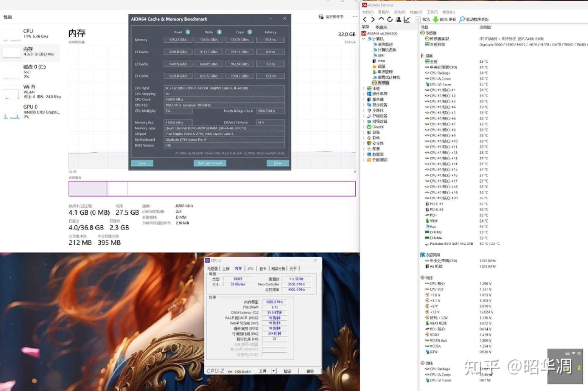This screenshot has height=391, width=588.
Task: Click the AIDA64 back navigation arrow
Action: 364,19
